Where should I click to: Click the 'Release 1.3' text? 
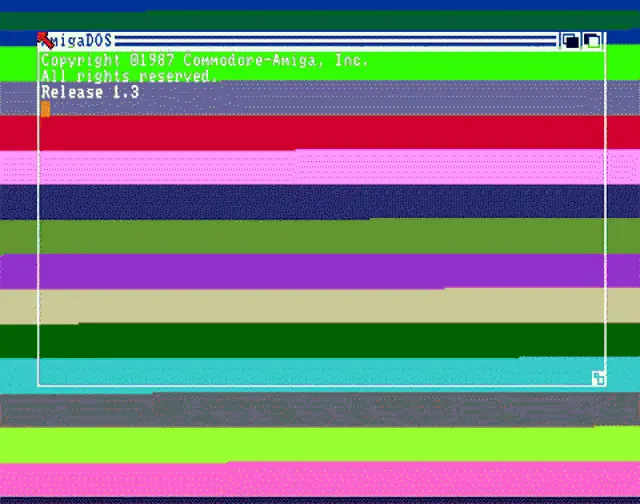[90, 93]
